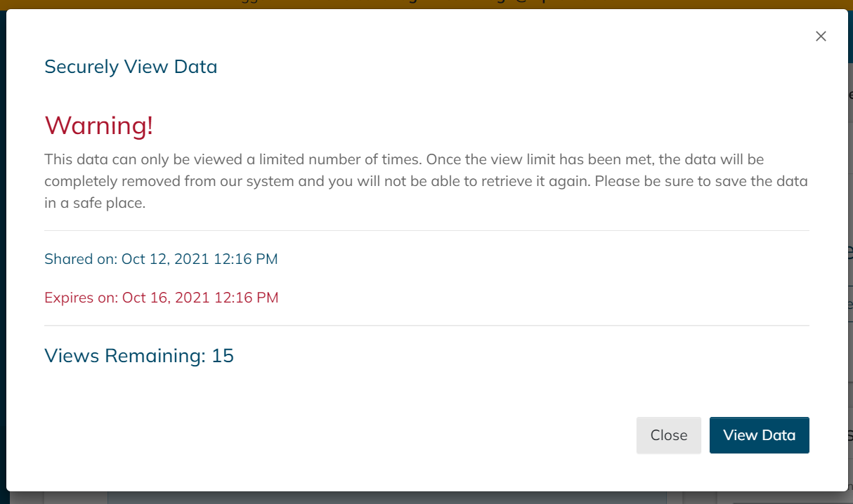Click the divider line above Views Remaining
Viewport: 853px width, 504px height.
point(426,326)
